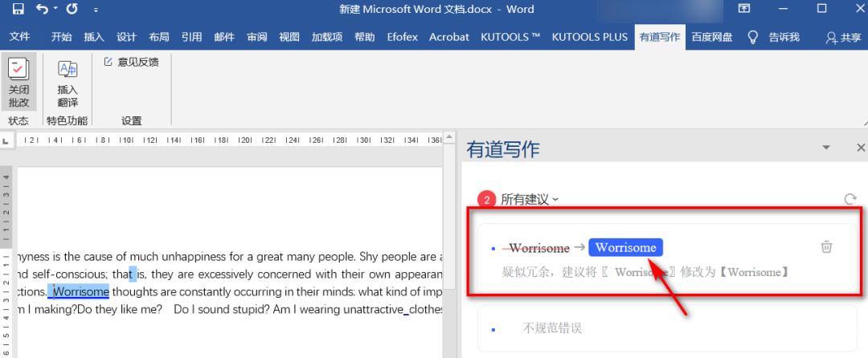868x358 pixels.
Task: Click the word 'unattractive' in the document
Action: click(x=373, y=309)
